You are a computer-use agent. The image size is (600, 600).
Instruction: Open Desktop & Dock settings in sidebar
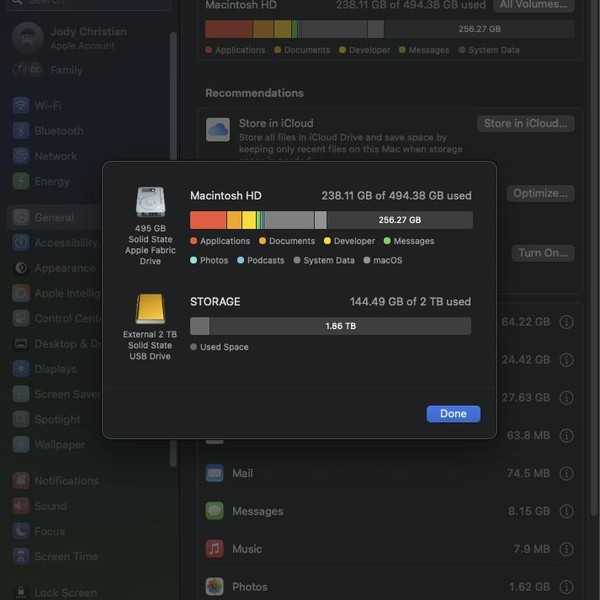pyautogui.click(x=56, y=344)
